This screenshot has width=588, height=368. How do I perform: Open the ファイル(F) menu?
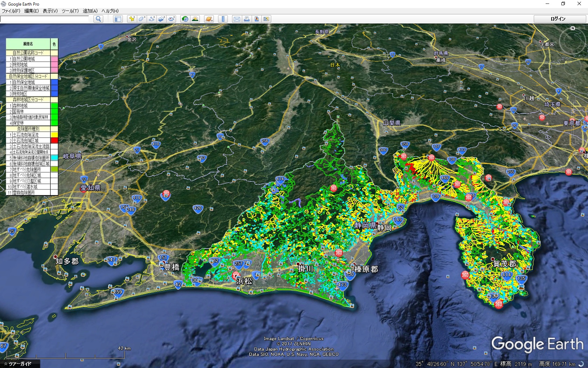[x=11, y=11]
